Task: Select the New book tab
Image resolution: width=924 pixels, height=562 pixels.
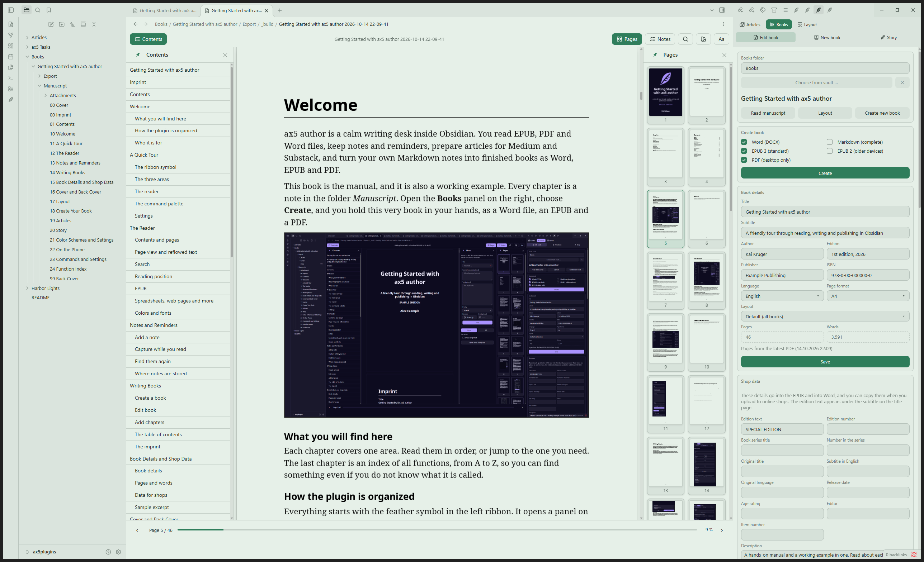Action: [827, 38]
